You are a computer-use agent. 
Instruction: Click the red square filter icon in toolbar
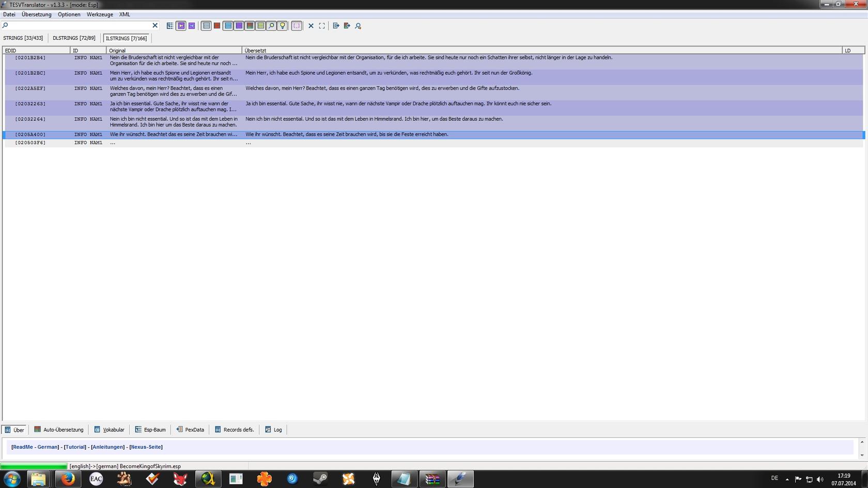[217, 26]
